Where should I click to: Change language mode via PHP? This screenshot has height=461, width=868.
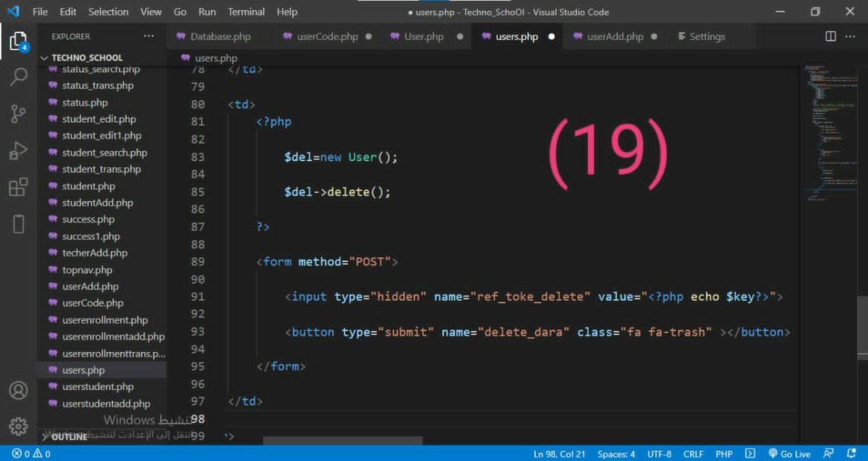[x=724, y=454]
